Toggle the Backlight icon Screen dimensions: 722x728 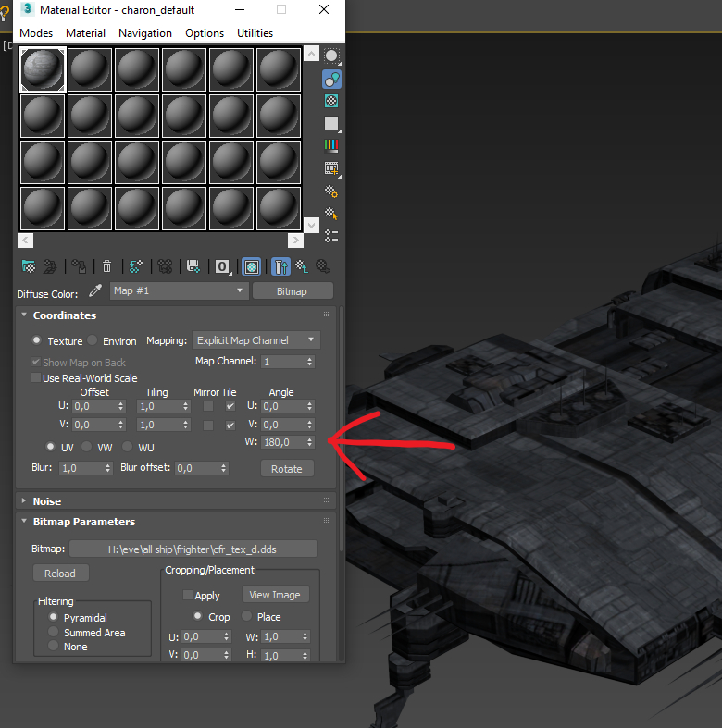(331, 79)
